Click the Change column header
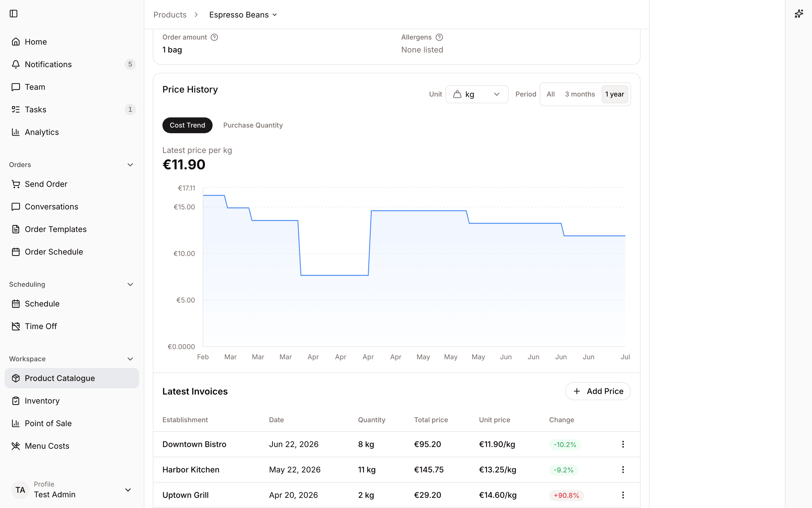 [561, 420]
